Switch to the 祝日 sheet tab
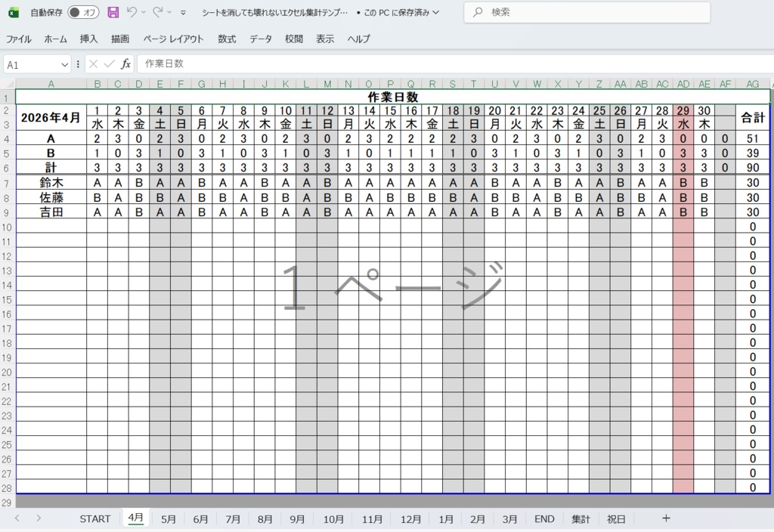Image resolution: width=774 pixels, height=532 pixels. click(x=616, y=519)
